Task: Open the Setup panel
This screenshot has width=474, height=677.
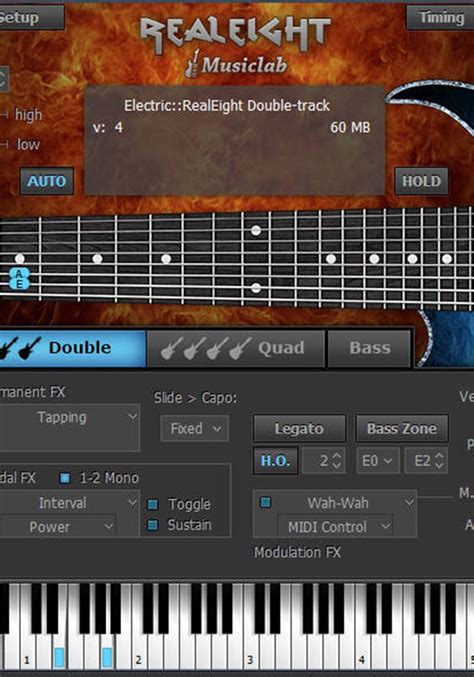Action: [30, 17]
